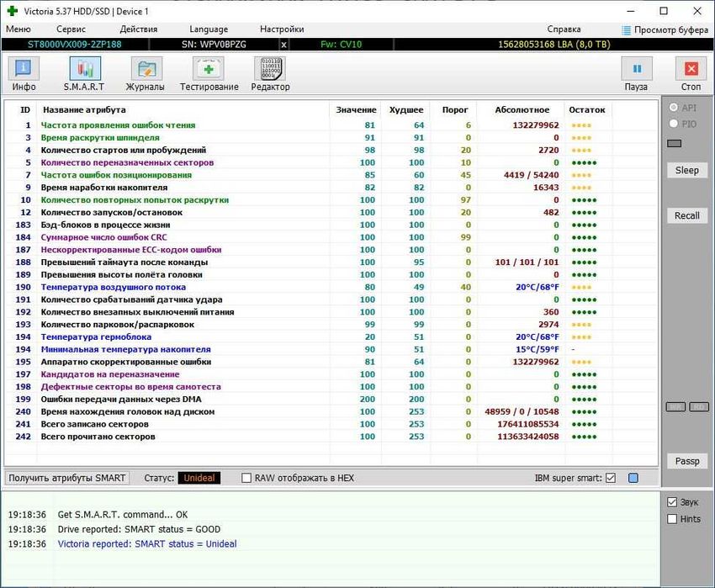The width and height of the screenshot is (715, 588).
Task: Open the Сервис menu
Action: click(71, 29)
